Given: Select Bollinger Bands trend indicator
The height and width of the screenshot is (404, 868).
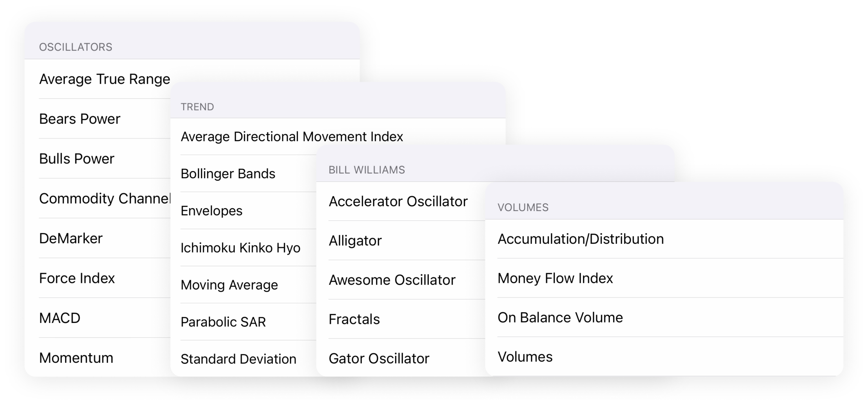Looking at the screenshot, I should coord(228,174).
